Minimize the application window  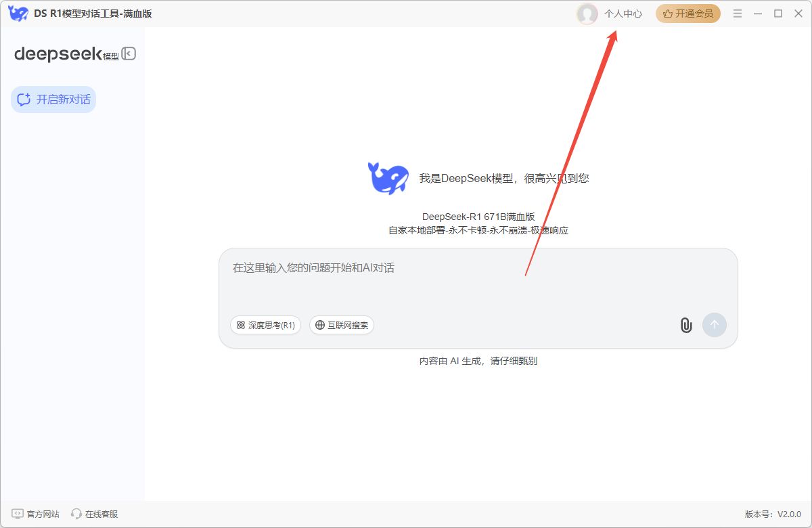(x=758, y=14)
